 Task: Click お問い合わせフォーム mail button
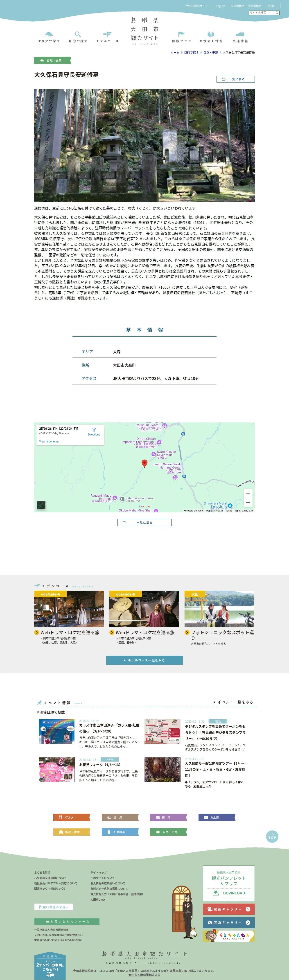[67, 921]
